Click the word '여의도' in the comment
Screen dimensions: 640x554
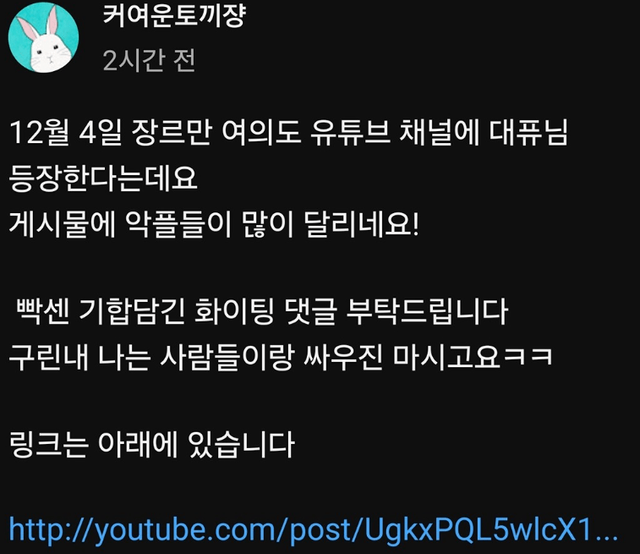point(261,133)
